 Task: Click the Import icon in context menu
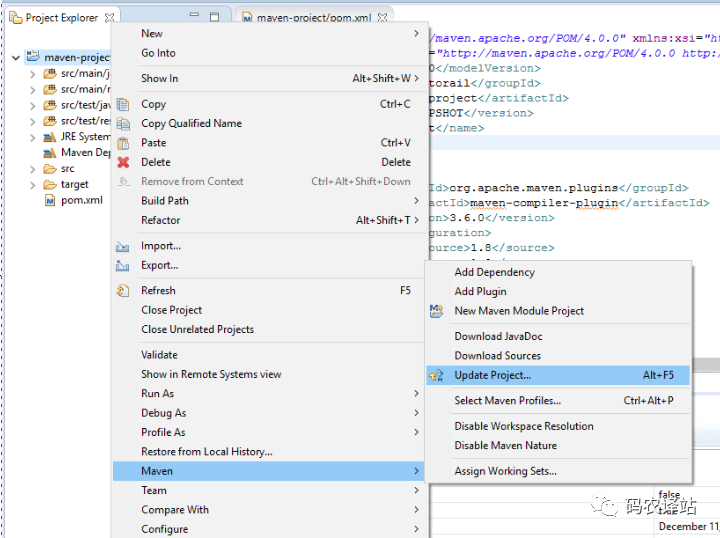pos(122,247)
